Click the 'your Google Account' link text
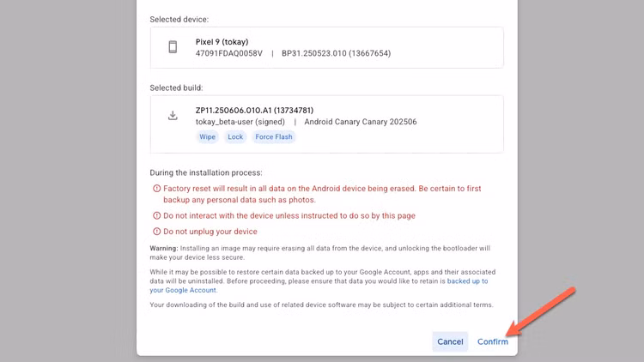The image size is (644, 362). click(x=183, y=290)
